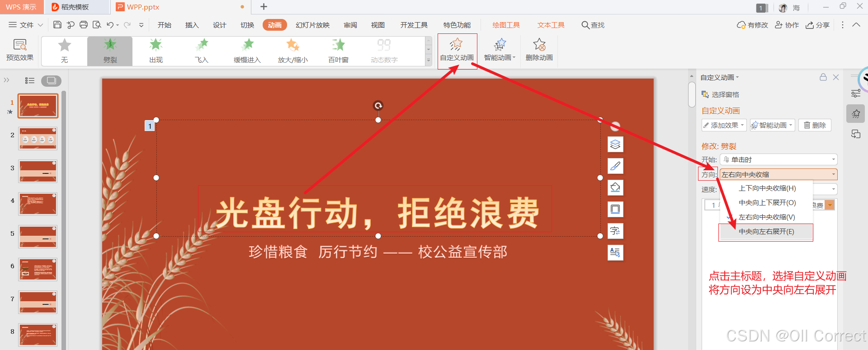
Task: Open animation list item dropdown arrow
Action: [830, 205]
